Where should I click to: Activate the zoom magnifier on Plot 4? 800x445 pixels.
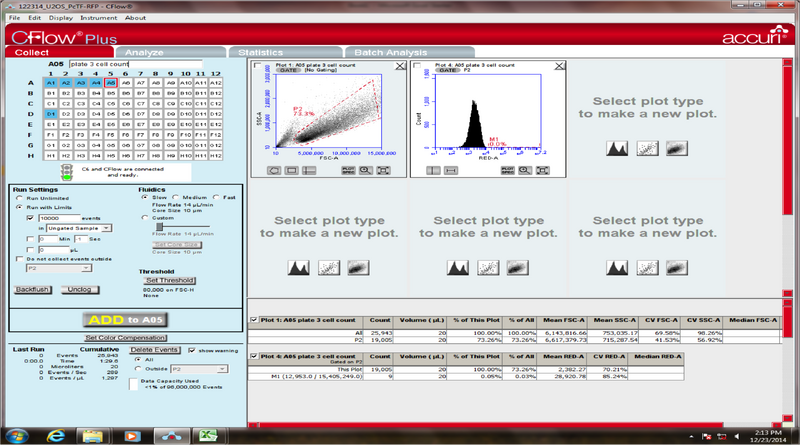pos(525,170)
